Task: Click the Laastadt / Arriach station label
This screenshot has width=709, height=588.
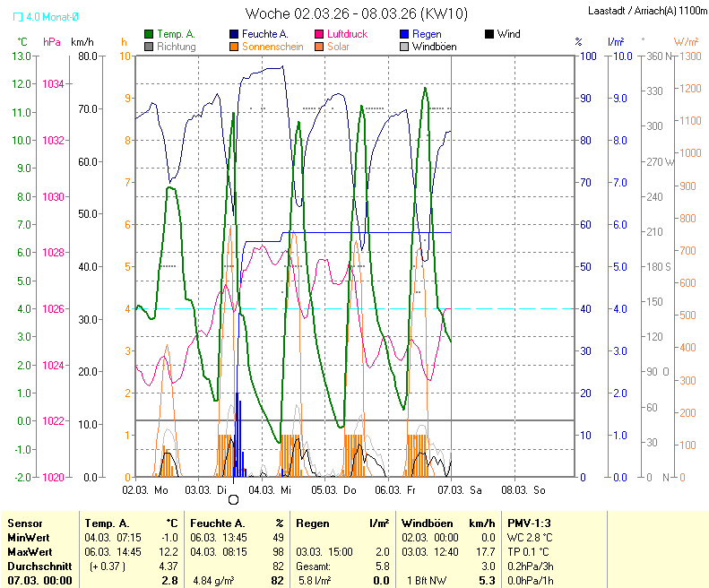Action: [x=645, y=12]
